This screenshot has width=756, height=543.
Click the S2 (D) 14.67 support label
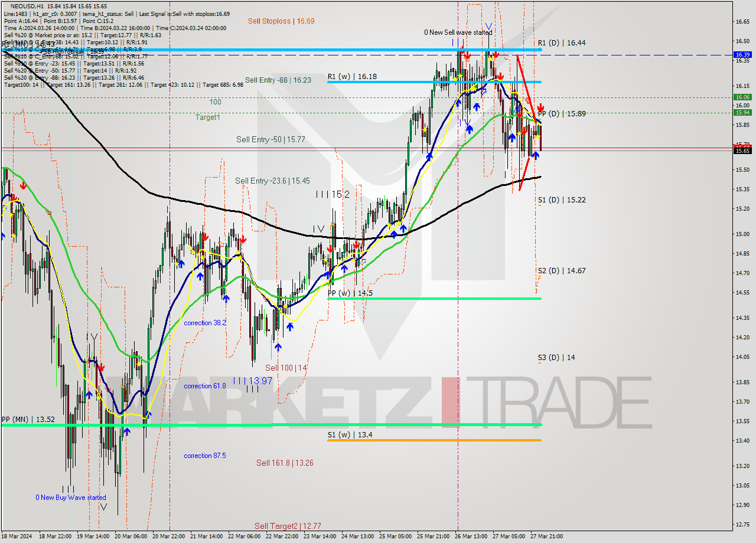[x=562, y=271]
